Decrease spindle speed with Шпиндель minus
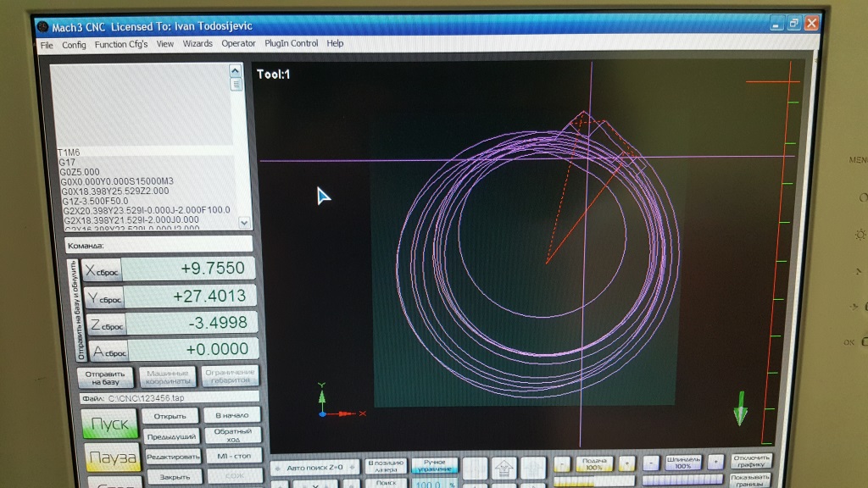This screenshot has width=868, height=488. point(651,463)
